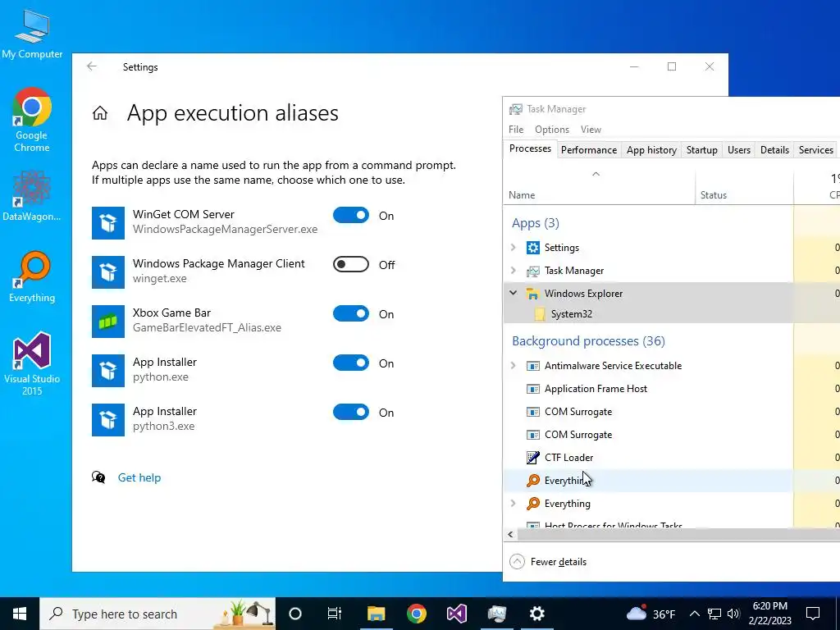Click the Xbox Game Bar app icon
The height and width of the screenshot is (630, 840).
(x=108, y=321)
